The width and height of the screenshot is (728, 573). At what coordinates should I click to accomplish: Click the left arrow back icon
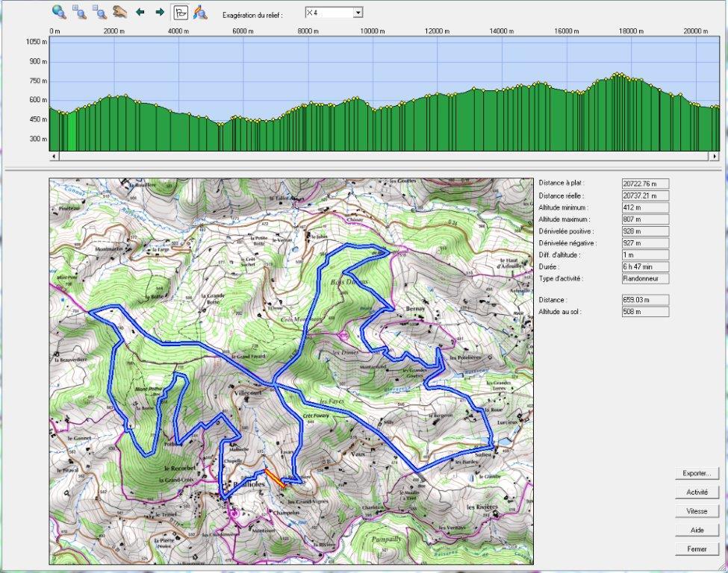click(x=140, y=12)
